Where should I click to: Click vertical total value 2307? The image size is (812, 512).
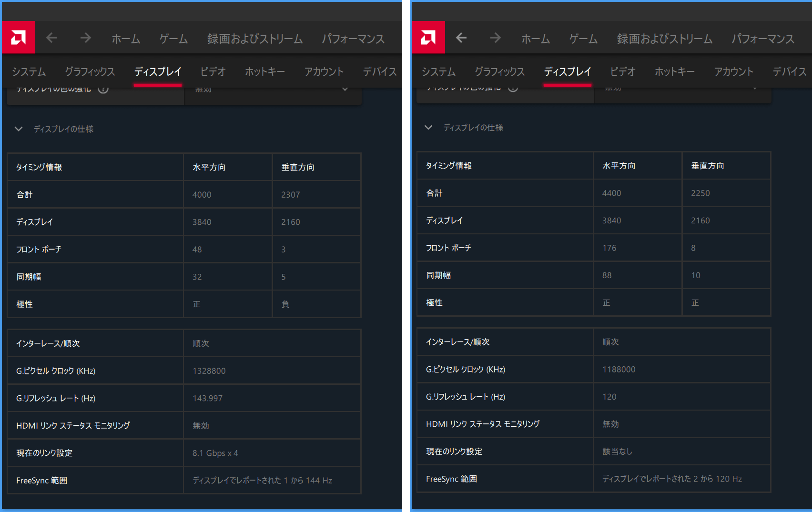tap(291, 195)
